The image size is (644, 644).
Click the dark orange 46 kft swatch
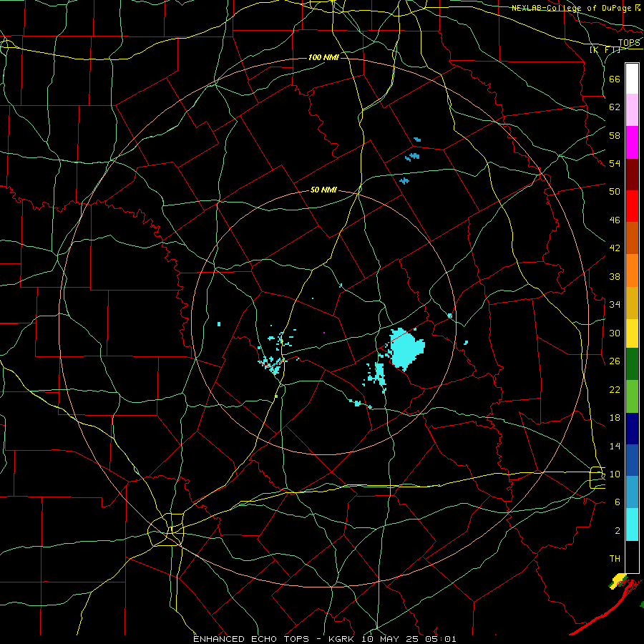pos(632,238)
